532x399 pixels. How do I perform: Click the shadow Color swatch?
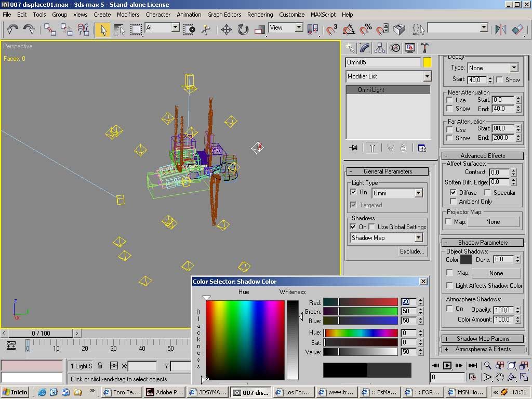pos(466,260)
